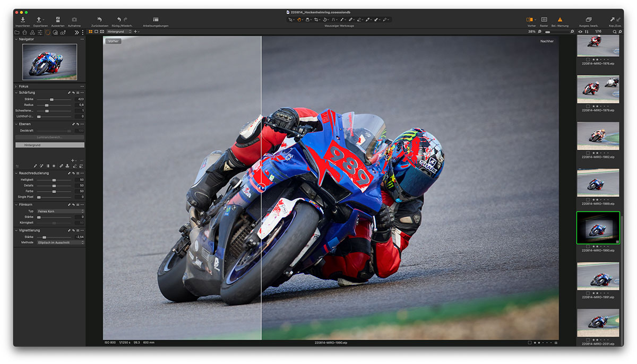Select the Hintergrund layer in Ebenen
637x364 pixels.
(x=49, y=145)
